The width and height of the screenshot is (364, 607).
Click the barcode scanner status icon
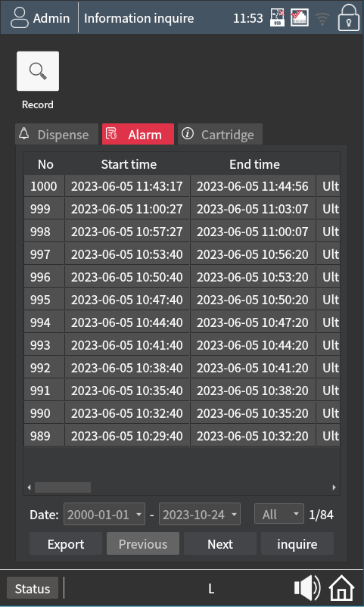(300, 18)
